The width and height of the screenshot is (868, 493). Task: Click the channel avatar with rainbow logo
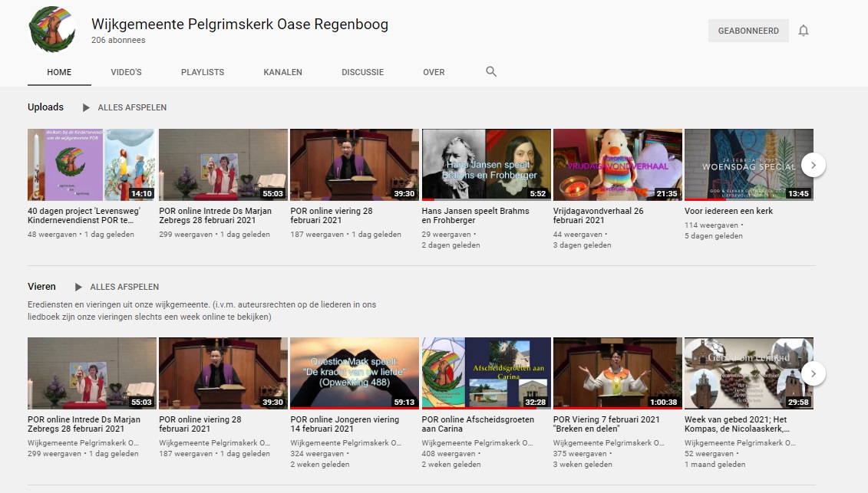click(x=52, y=30)
